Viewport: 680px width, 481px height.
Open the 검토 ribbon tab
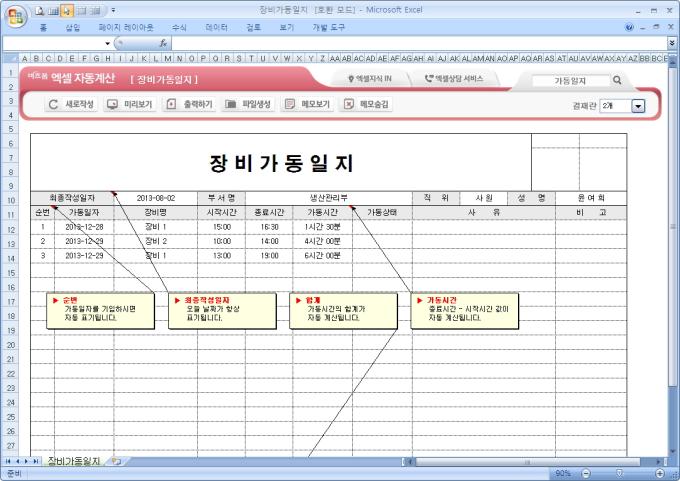pyautogui.click(x=254, y=27)
